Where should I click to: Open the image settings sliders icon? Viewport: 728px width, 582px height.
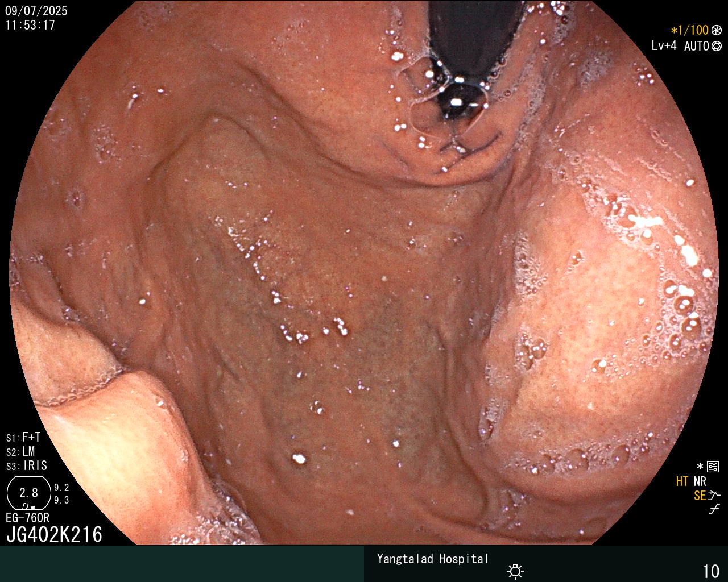point(713,467)
